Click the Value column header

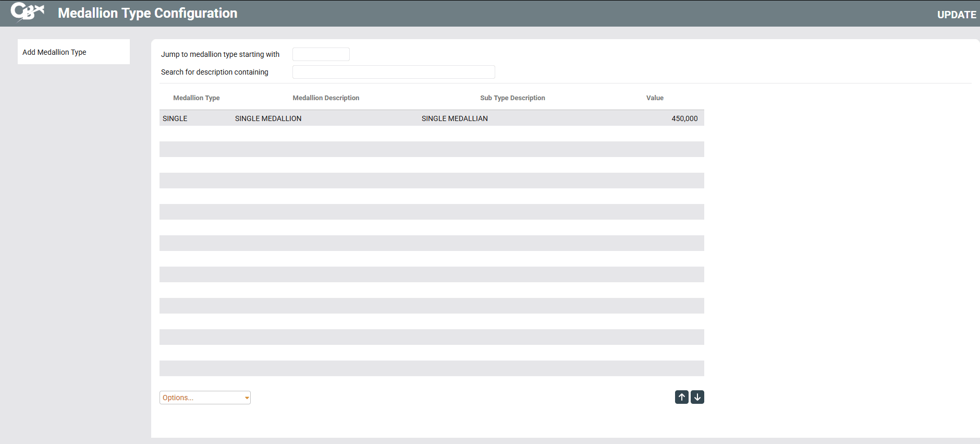point(654,98)
